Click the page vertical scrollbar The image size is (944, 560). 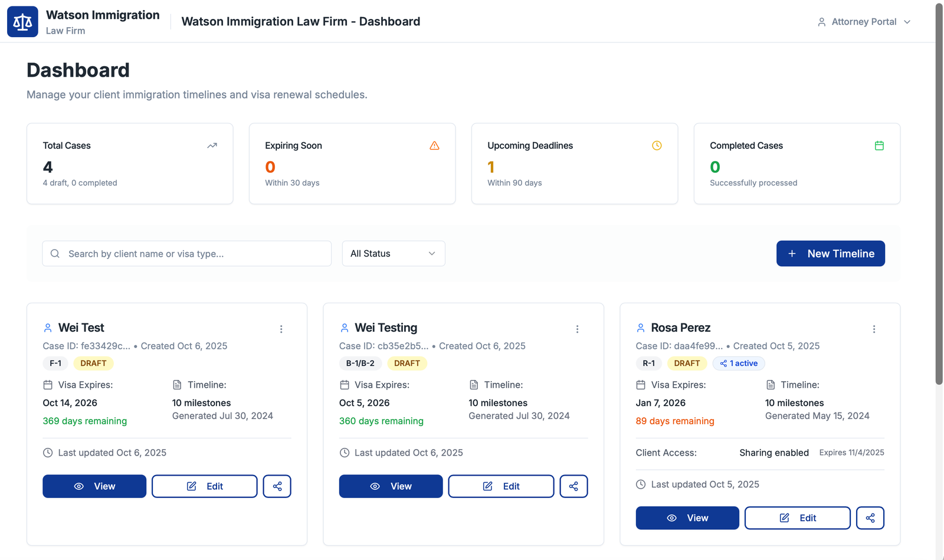coord(939,195)
